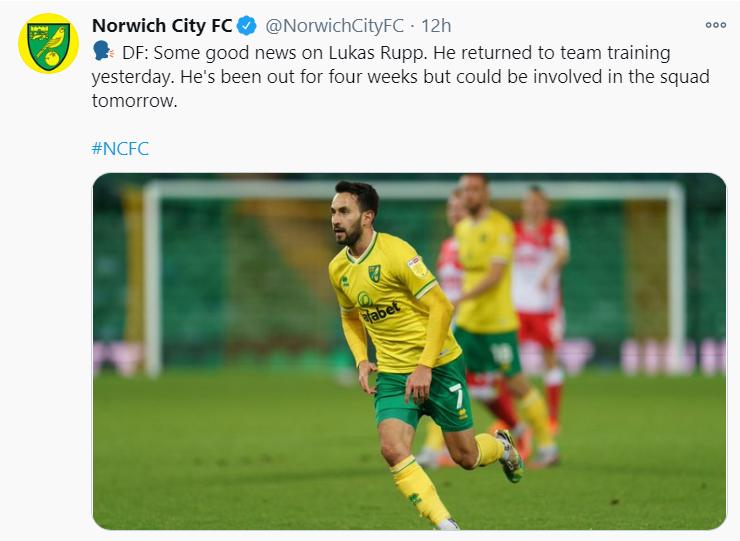Click the speaking head emoji before DF

point(103,51)
